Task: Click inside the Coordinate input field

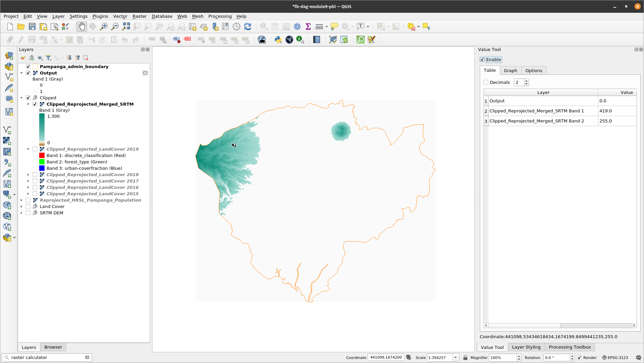Action: (x=386, y=357)
